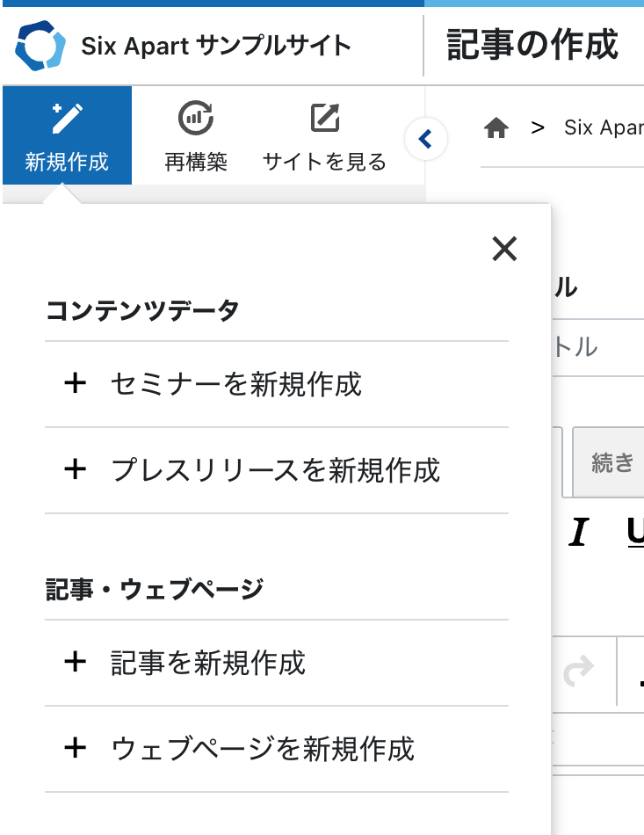The height and width of the screenshot is (835, 644).
Task: Focus the article title input field
Action: pyautogui.click(x=597, y=346)
